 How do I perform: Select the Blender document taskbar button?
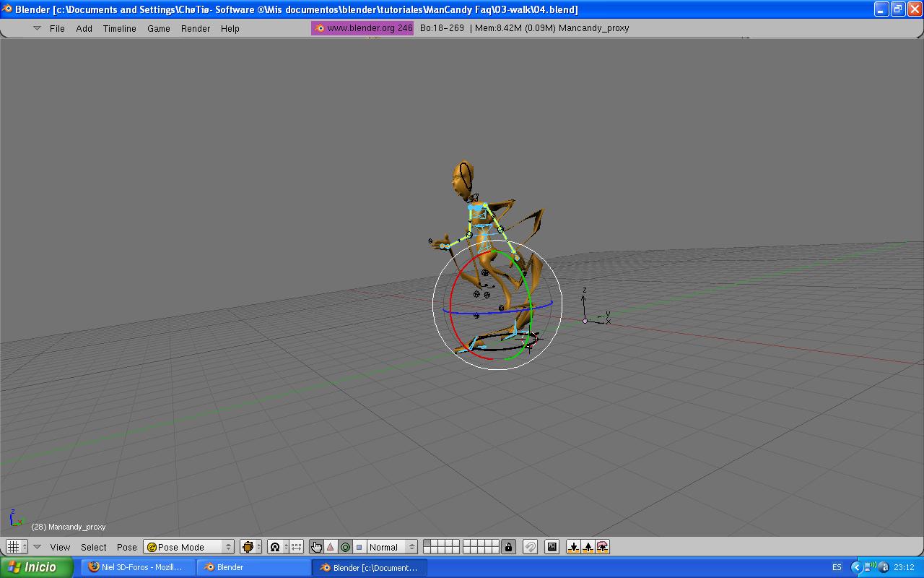coord(370,567)
